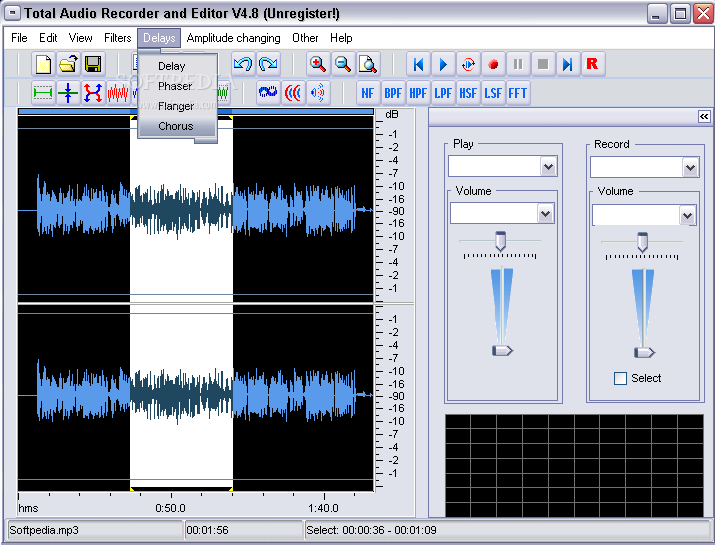Click the speaker sound waves icon

coord(318,93)
